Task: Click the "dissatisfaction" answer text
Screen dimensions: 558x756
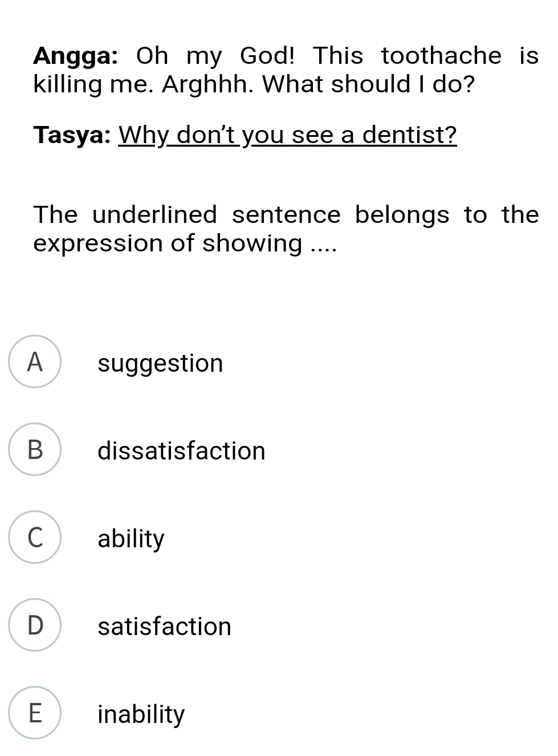Action: point(181,451)
